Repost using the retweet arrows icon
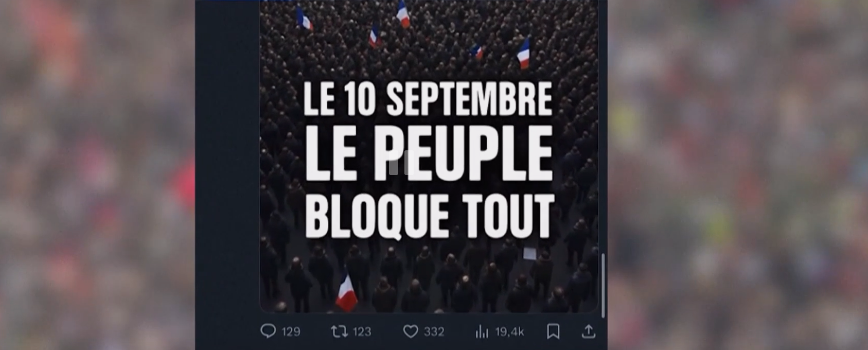 [x=339, y=331]
